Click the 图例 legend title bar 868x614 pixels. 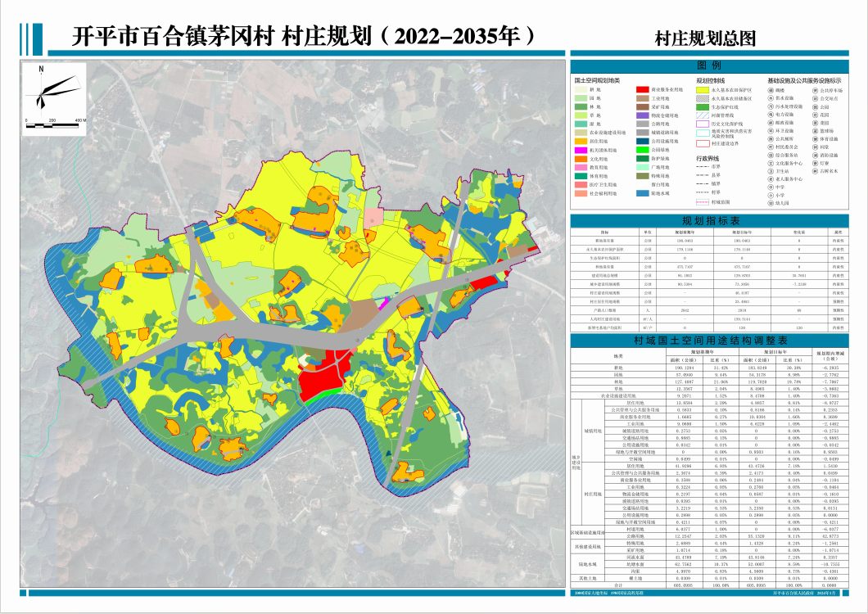[708, 65]
